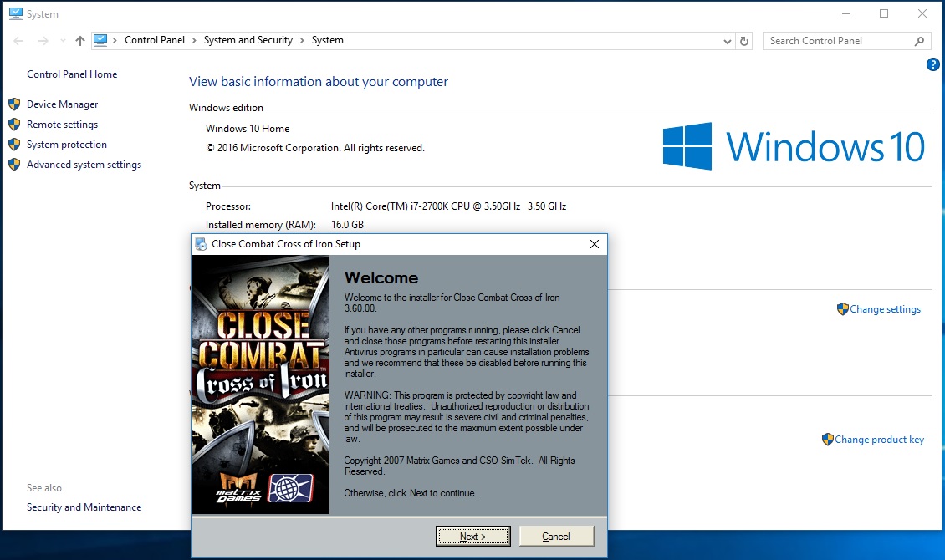
Task: Click 'View basic information about your computer' heading
Action: tap(319, 82)
